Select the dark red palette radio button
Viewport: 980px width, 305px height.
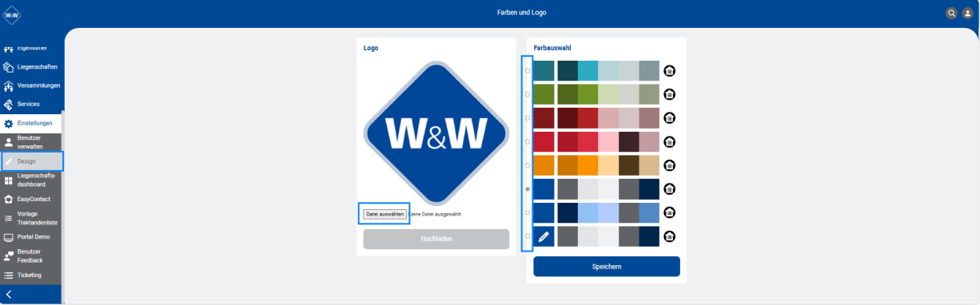(x=527, y=118)
